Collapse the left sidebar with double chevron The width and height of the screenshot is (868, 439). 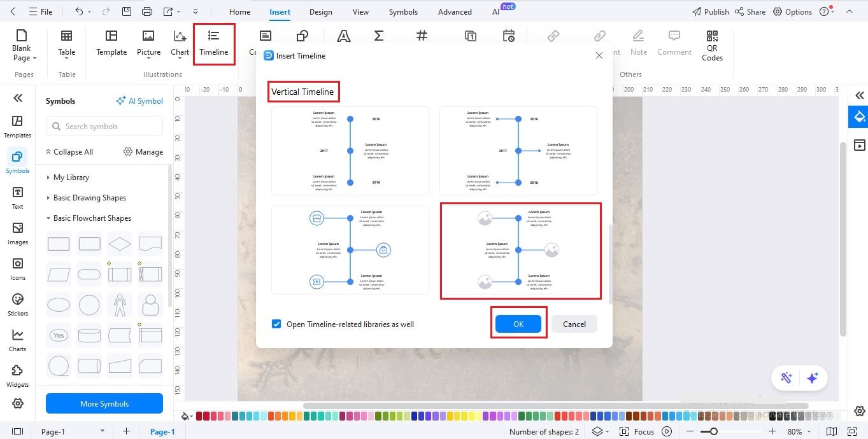pos(18,97)
